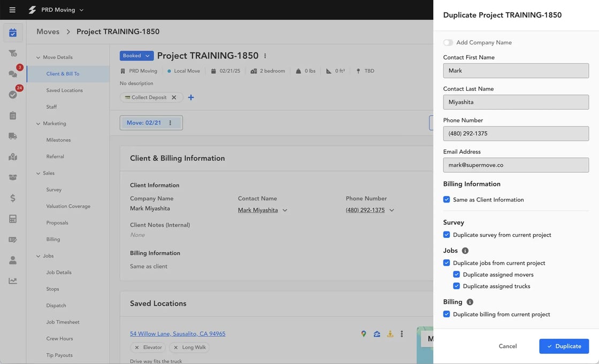599x364 pixels.
Task: Select Staff in sidebar
Action: coord(51,107)
